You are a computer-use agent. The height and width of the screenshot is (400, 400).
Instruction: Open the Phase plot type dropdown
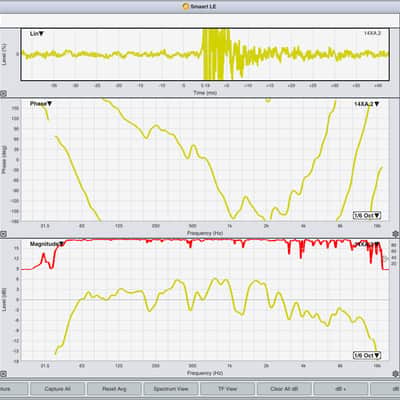click(41, 104)
